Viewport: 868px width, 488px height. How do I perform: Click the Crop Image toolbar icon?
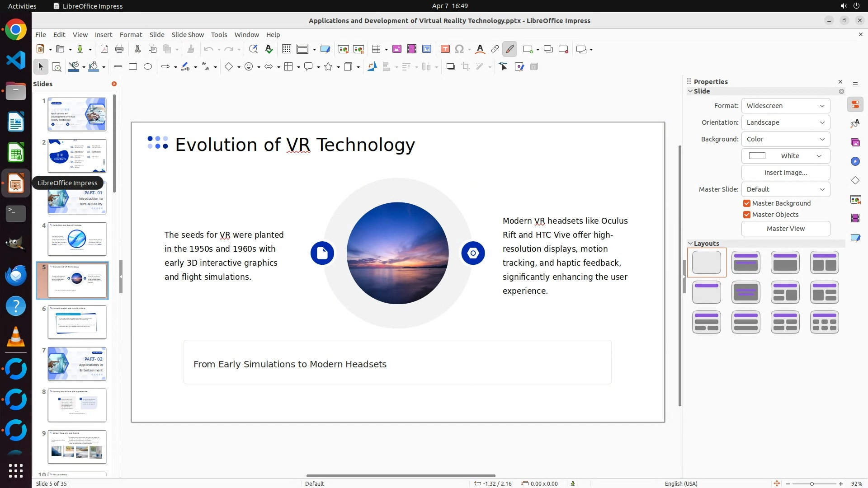tap(466, 67)
